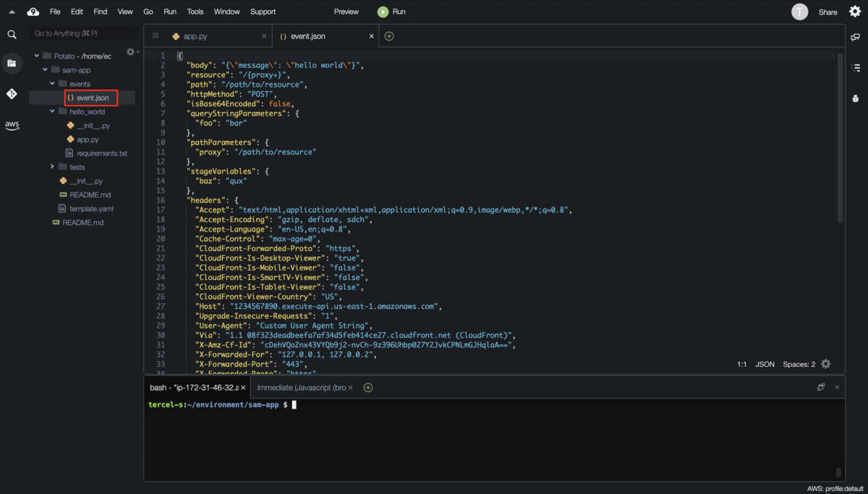
Task: Select event.json in the file tree
Action: [x=93, y=98]
